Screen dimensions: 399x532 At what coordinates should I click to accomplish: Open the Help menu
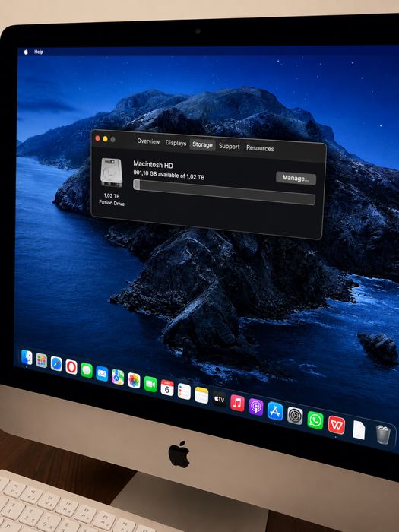[x=39, y=52]
